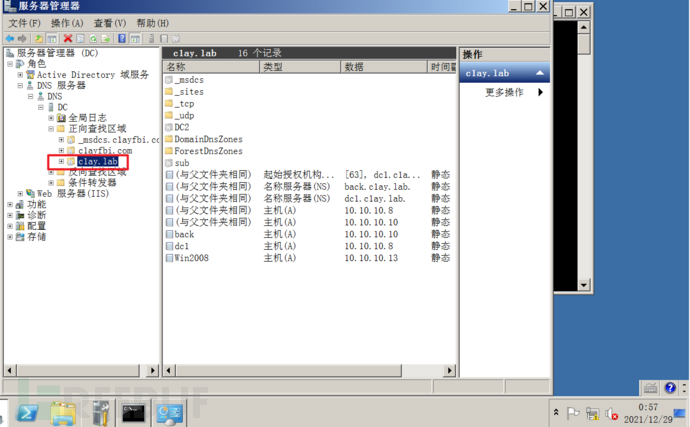The height and width of the screenshot is (427, 690).
Task: Open the 帮助(H) menu
Action: click(x=152, y=23)
